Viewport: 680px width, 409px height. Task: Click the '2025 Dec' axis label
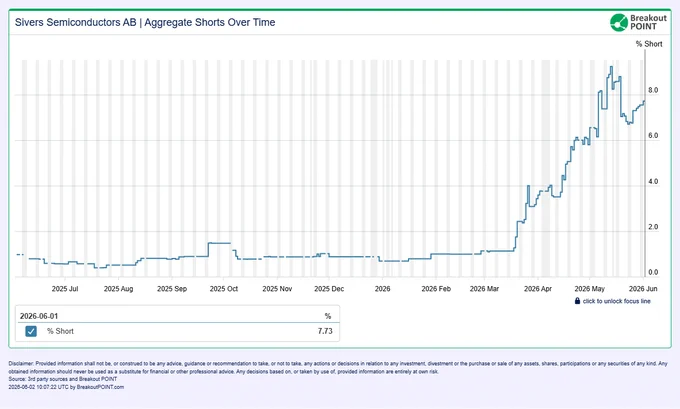pos(329,289)
